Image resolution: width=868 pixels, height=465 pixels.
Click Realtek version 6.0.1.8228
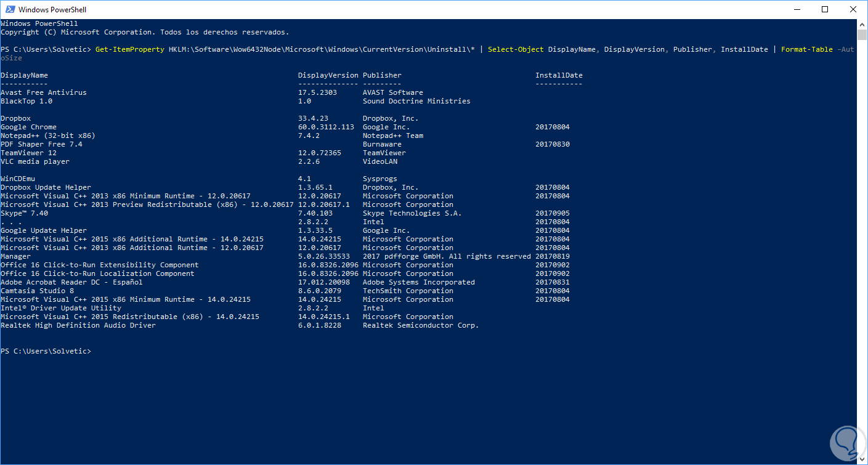(x=319, y=325)
